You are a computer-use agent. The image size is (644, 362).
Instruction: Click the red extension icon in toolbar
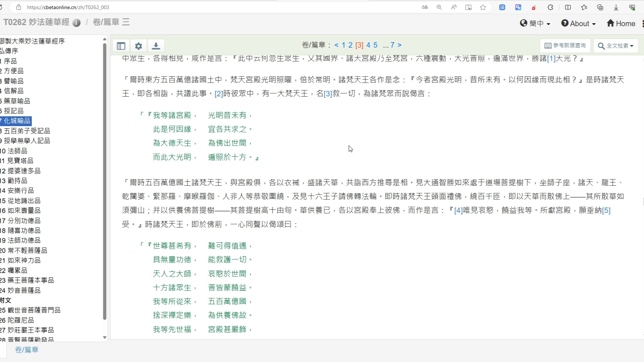coord(534,7)
